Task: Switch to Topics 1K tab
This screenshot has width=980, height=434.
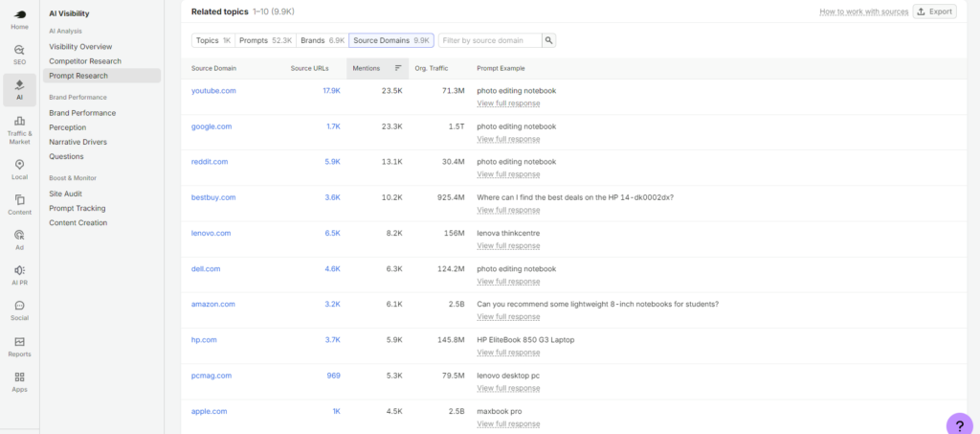Action: pos(213,40)
